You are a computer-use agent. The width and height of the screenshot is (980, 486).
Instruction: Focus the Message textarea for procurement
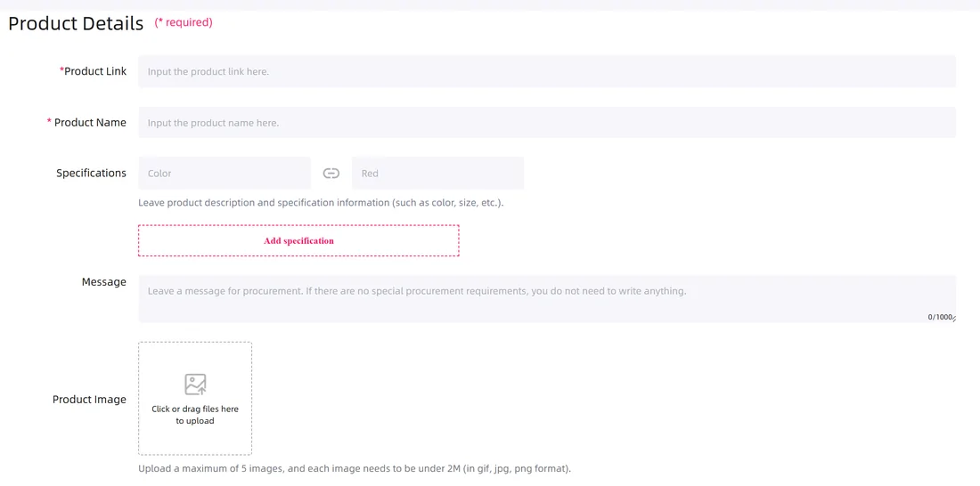pos(547,298)
